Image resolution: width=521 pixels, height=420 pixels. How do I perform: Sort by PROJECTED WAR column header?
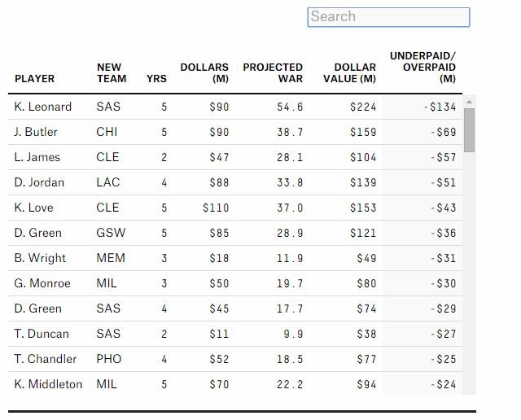[x=273, y=73]
